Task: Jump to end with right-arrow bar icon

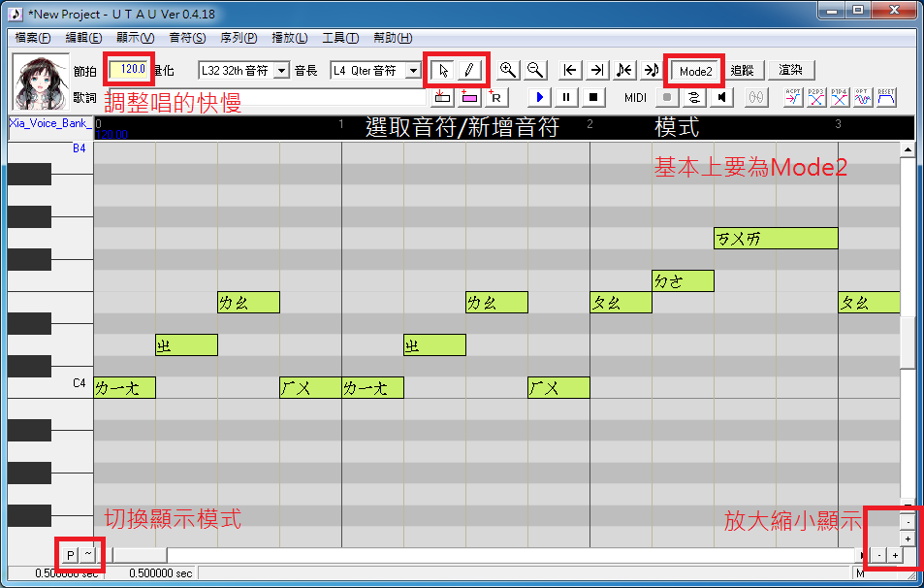Action: click(x=597, y=70)
